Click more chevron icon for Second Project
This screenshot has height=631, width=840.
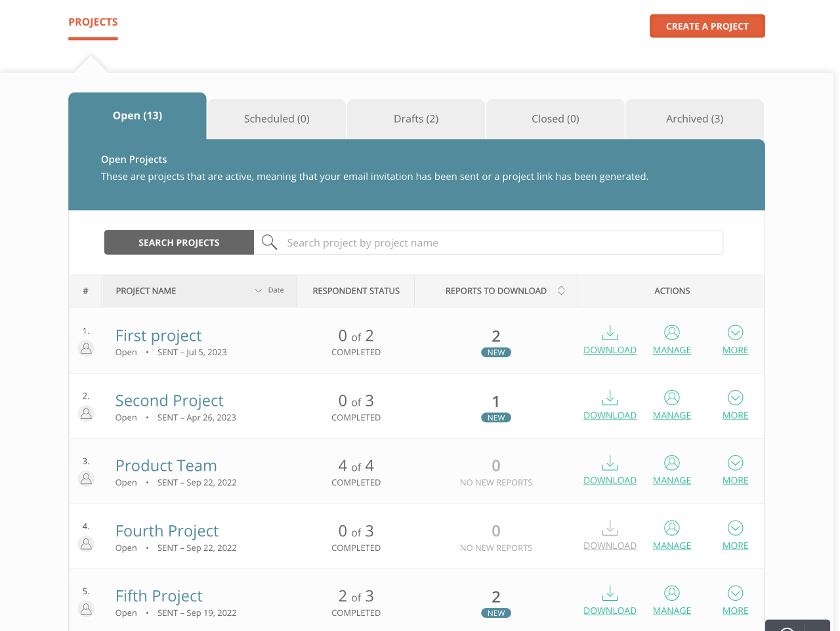click(x=736, y=397)
